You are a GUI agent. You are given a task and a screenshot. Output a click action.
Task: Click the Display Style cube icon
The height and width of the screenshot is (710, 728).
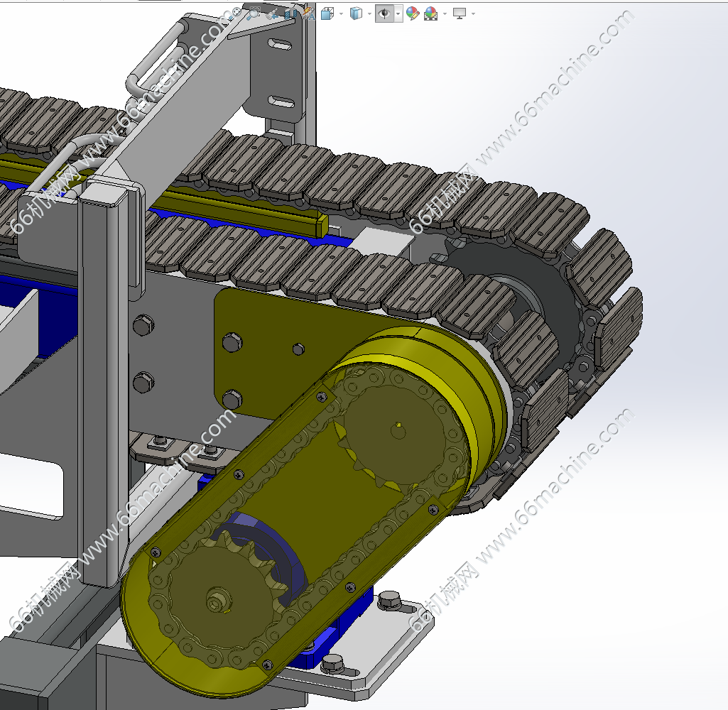[357, 13]
